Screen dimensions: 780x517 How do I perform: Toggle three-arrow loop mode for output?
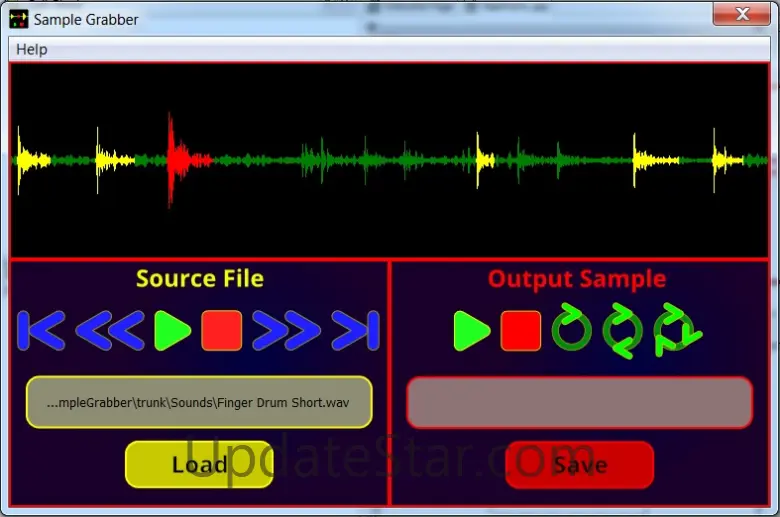[678, 331]
